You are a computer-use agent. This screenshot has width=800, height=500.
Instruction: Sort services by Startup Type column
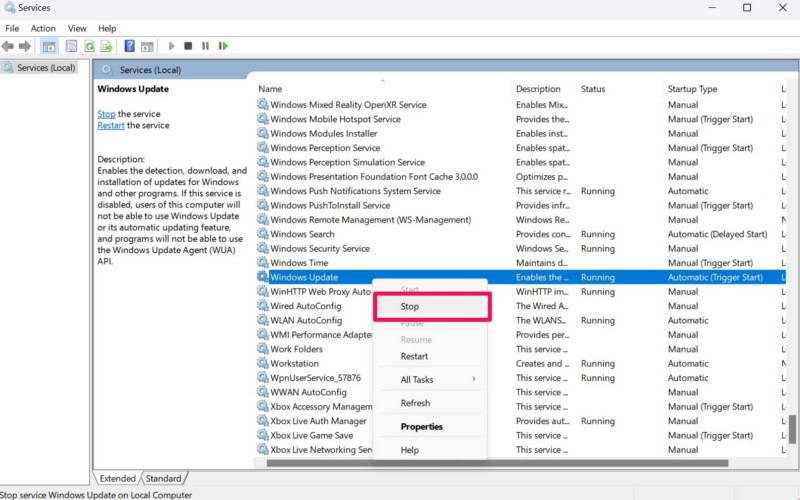point(692,89)
